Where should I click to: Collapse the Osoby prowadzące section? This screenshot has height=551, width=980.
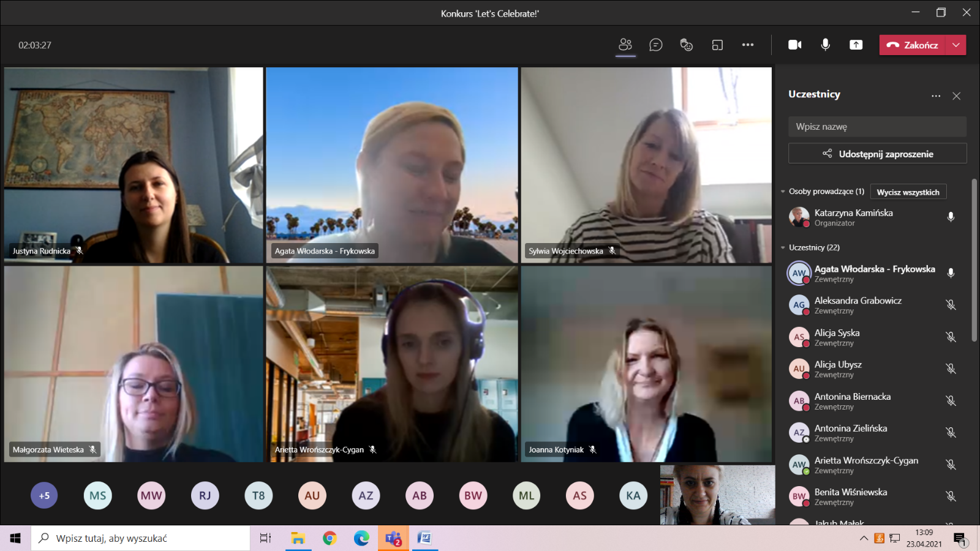tap(783, 192)
